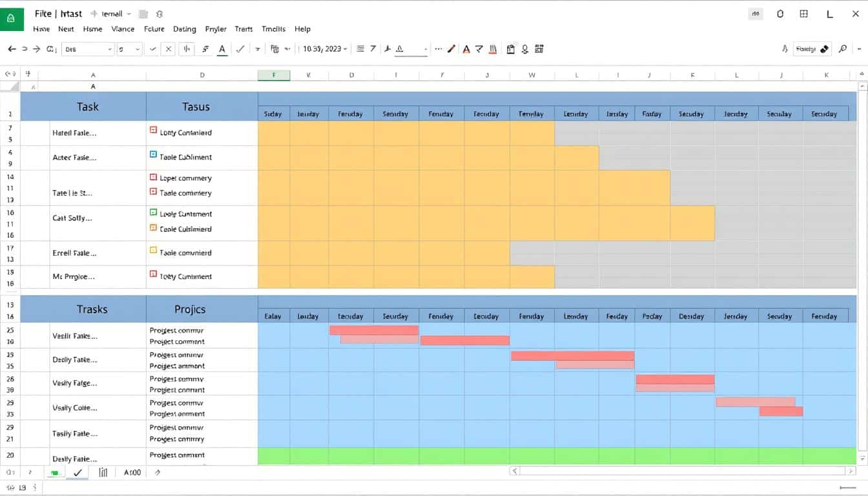Image resolution: width=868 pixels, height=496 pixels.
Task: Open the 'temall' title dropdown
Action: pos(116,14)
